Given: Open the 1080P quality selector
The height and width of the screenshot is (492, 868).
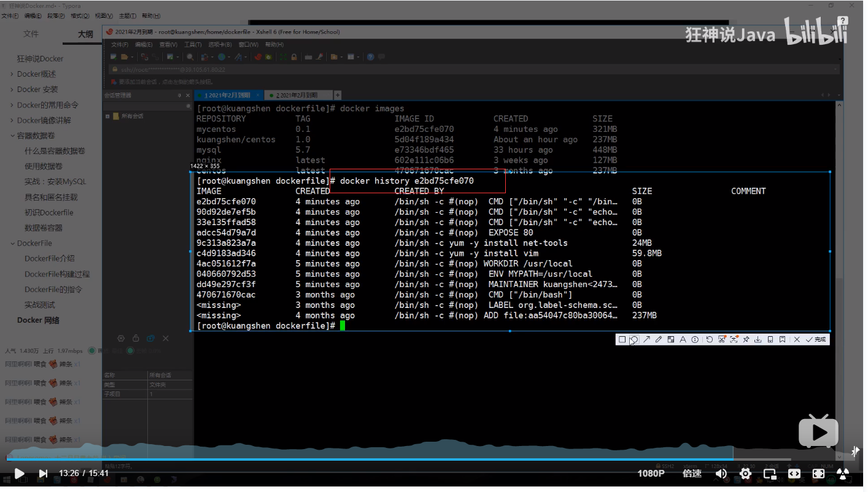Looking at the screenshot, I should [x=651, y=474].
